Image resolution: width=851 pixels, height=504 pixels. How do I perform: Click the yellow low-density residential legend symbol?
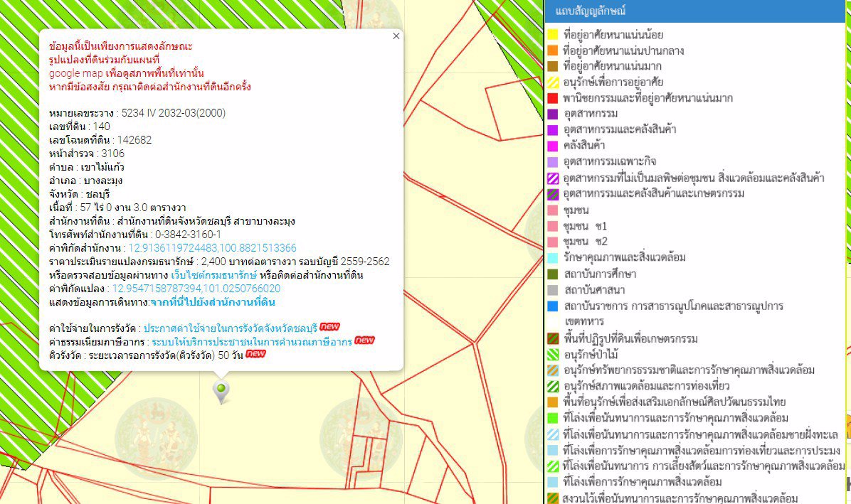tap(552, 33)
